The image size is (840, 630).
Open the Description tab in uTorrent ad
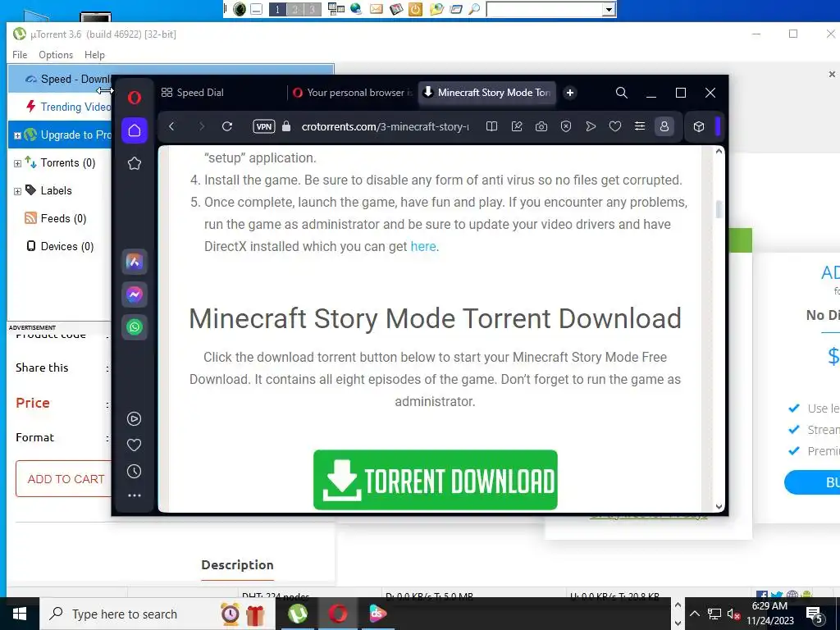[237, 565]
